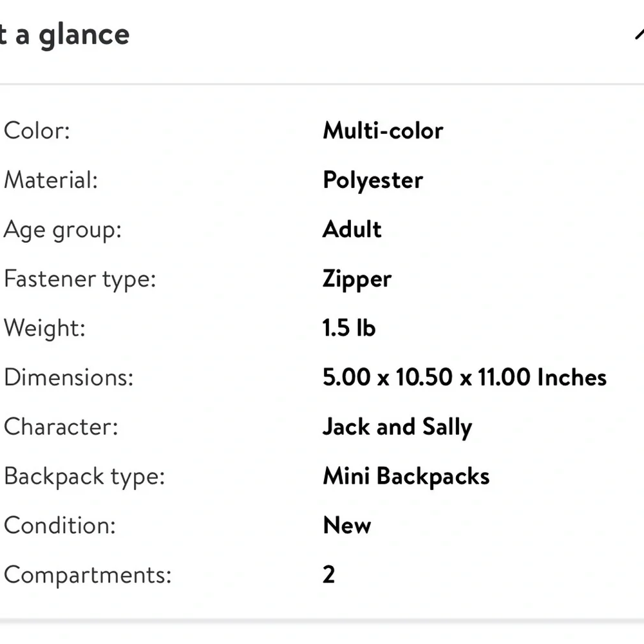Image resolution: width=644 pixels, height=644 pixels.
Task: Select the New condition value
Action: (x=346, y=526)
